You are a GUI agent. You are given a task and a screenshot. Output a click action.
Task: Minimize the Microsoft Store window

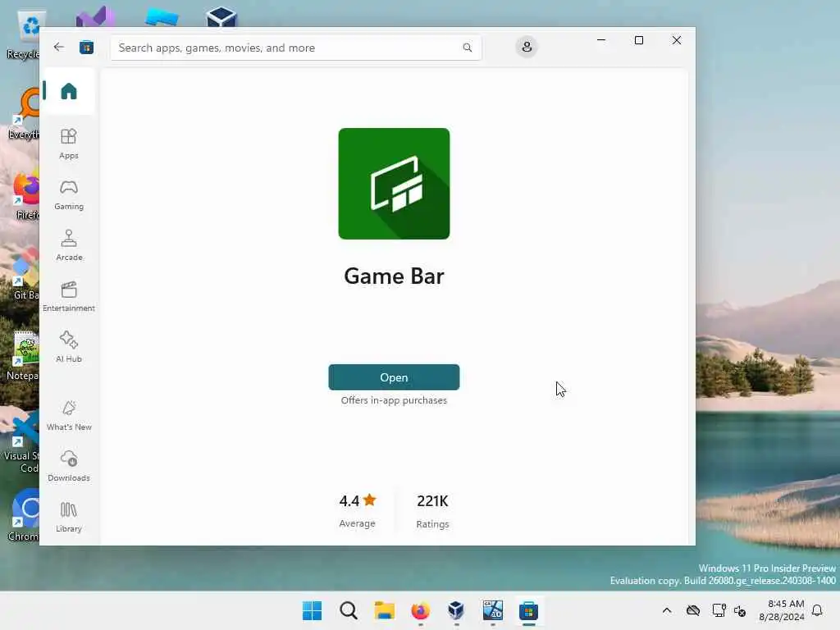point(601,40)
